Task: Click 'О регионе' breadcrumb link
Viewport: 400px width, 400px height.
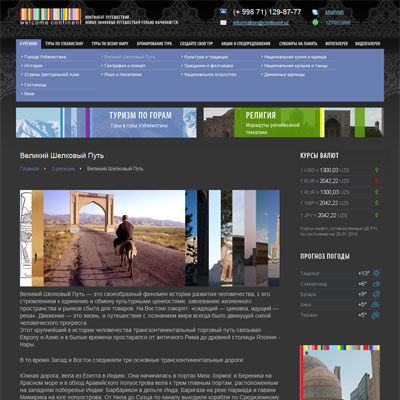Action: tap(63, 169)
